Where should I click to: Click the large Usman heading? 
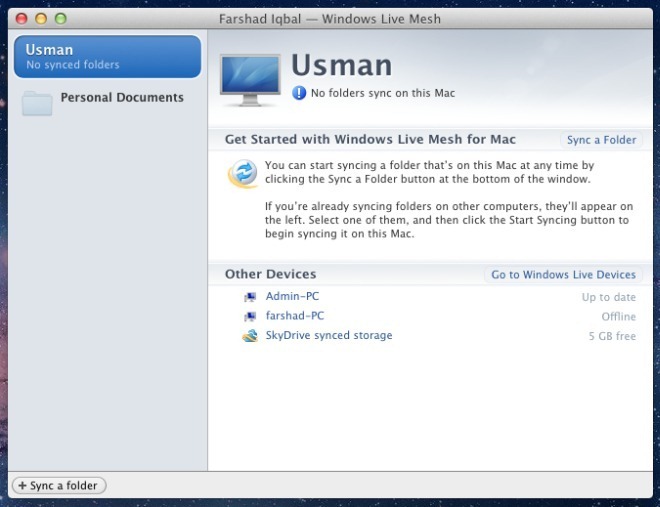(x=341, y=65)
